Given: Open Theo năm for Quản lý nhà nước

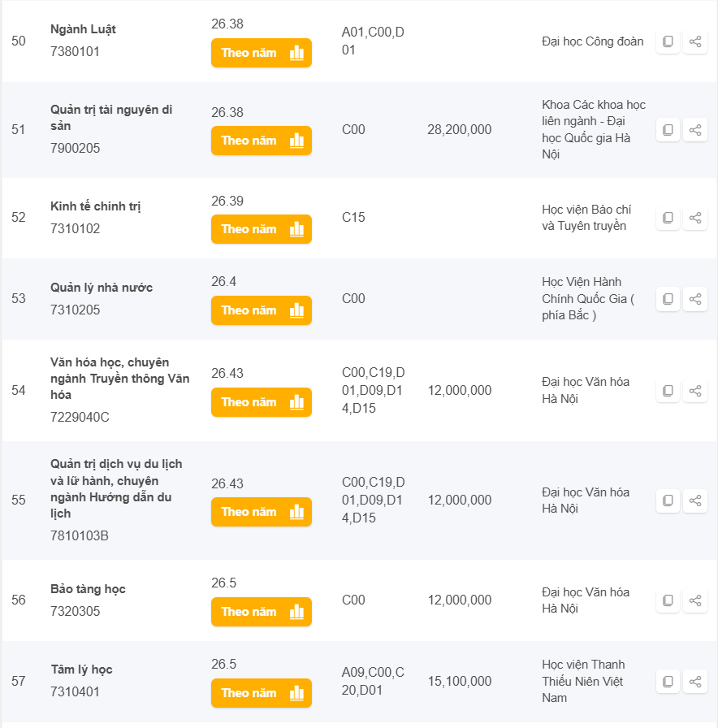Looking at the screenshot, I should click(x=261, y=310).
